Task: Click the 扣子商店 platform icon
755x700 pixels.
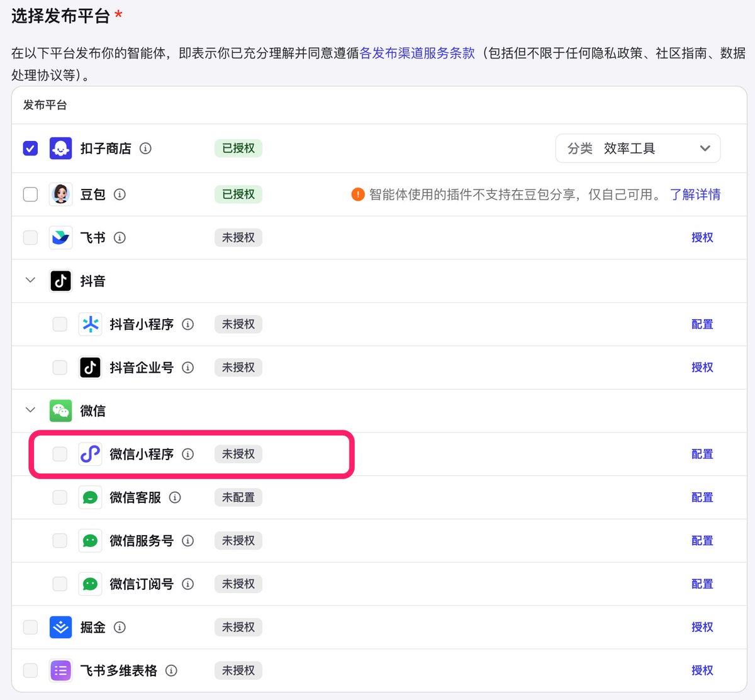Action: 60,149
